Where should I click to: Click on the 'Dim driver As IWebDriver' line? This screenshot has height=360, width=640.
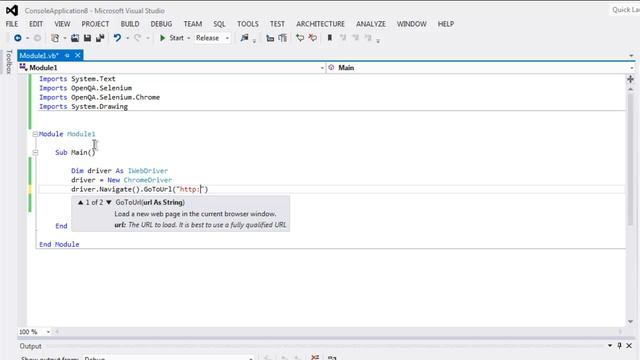119,171
